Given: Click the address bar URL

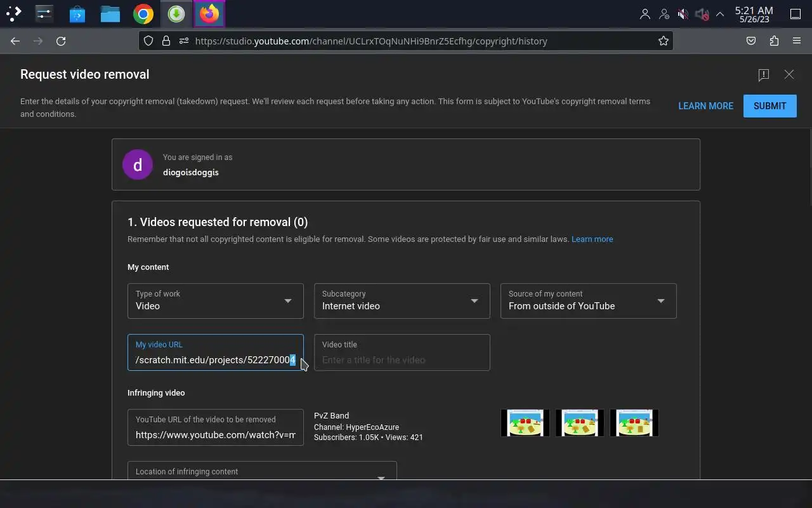Looking at the screenshot, I should [x=371, y=41].
